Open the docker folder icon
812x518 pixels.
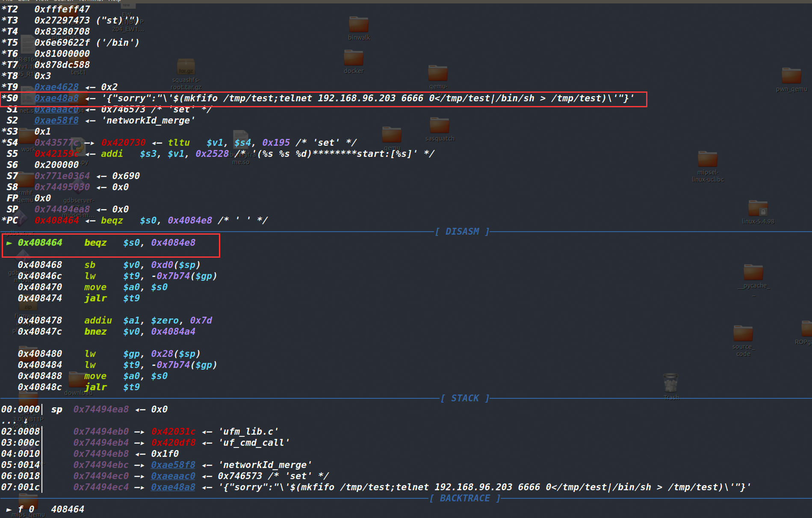tap(354, 62)
